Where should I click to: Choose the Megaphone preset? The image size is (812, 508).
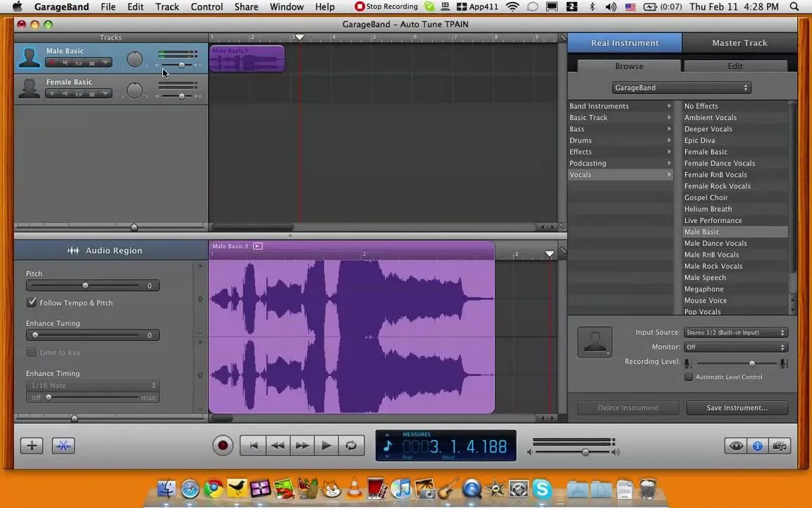[x=735, y=289]
